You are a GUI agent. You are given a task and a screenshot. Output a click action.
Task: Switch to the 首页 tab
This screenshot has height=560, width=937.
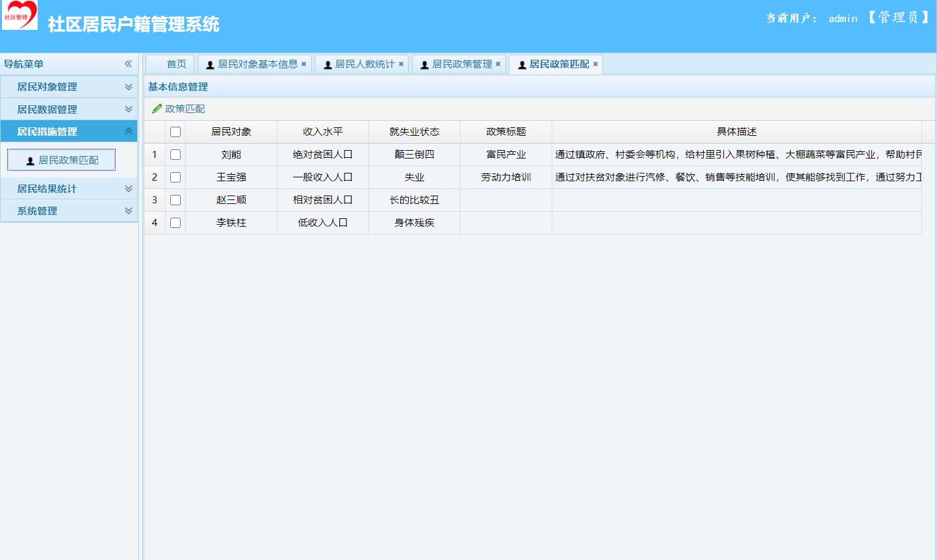170,64
